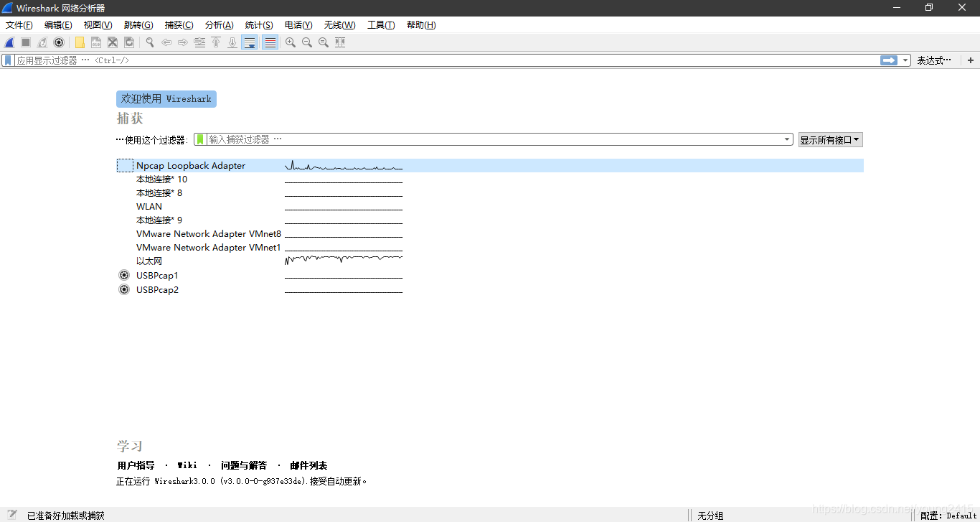
Task: Click the capture filter green bookmark icon
Action: [x=201, y=139]
